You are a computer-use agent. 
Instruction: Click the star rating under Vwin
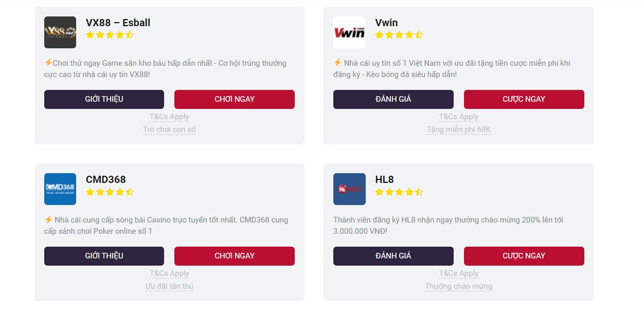click(x=399, y=35)
